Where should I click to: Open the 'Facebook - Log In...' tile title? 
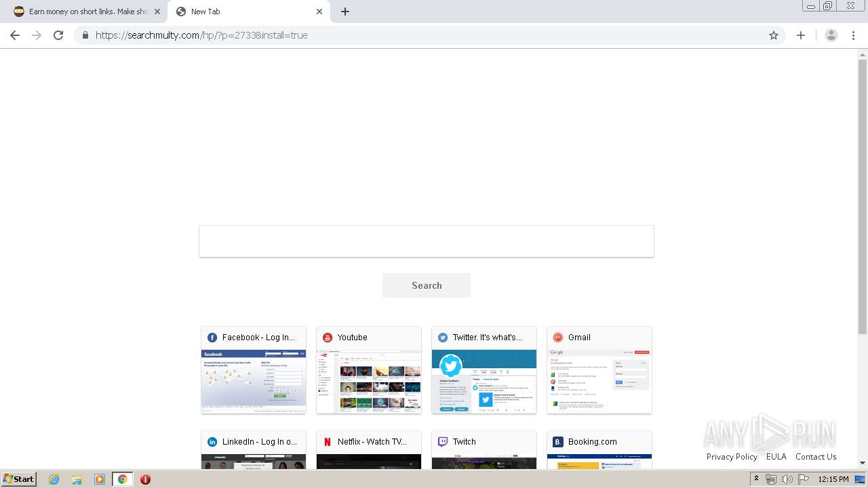click(x=258, y=338)
